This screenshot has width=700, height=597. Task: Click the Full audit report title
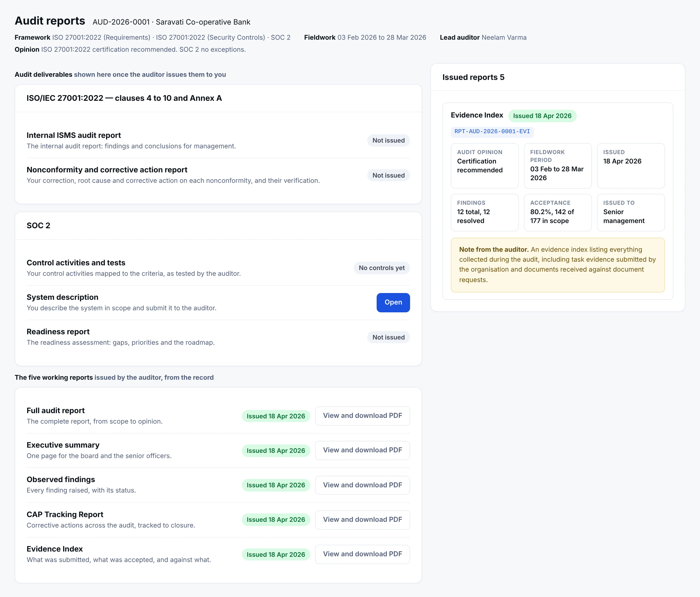[x=55, y=411]
